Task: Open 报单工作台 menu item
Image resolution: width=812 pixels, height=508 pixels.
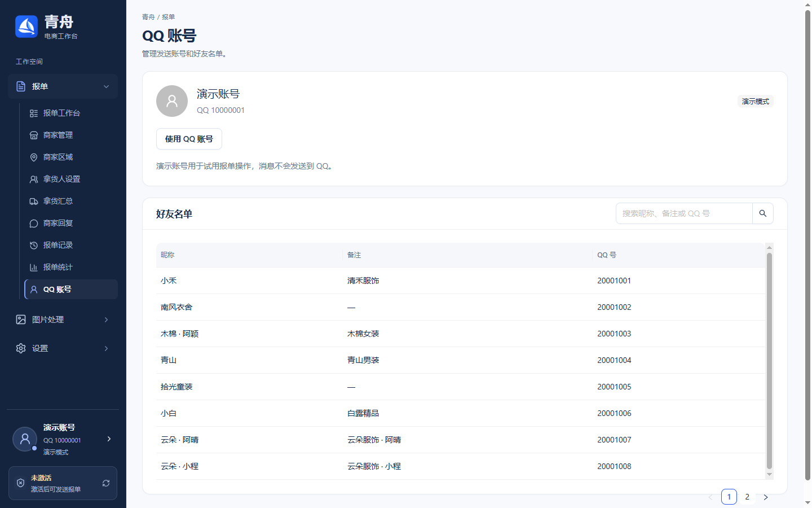Action: (71, 113)
